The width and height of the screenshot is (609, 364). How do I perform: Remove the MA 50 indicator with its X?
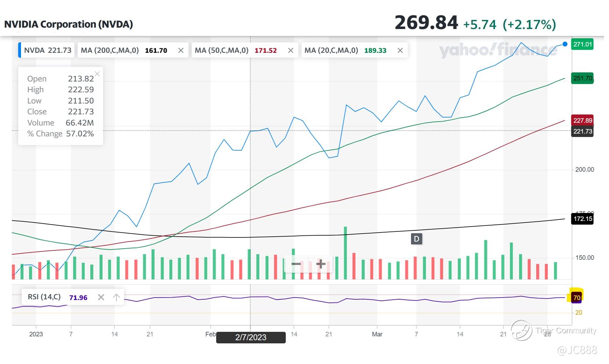[291, 50]
